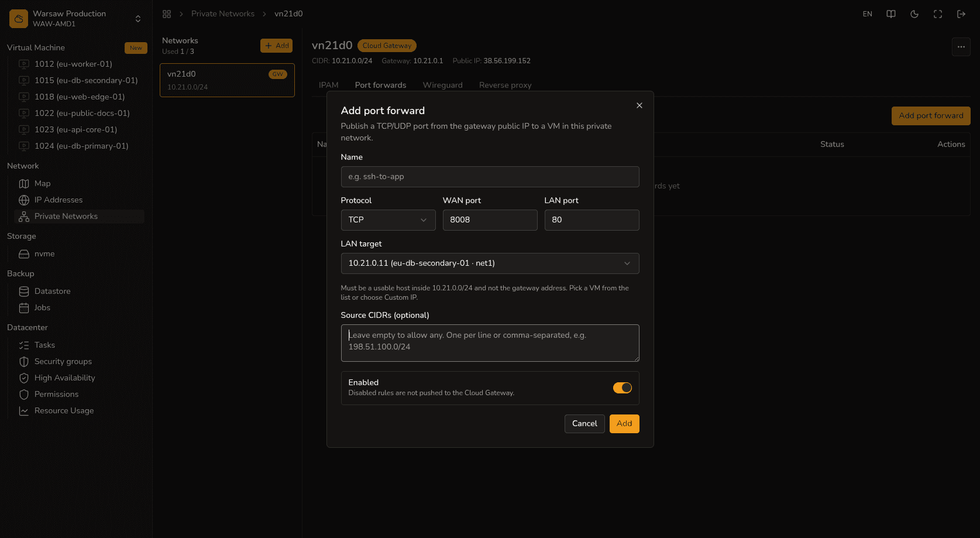Click the Datastore database icon
The image size is (980, 538).
point(24,292)
